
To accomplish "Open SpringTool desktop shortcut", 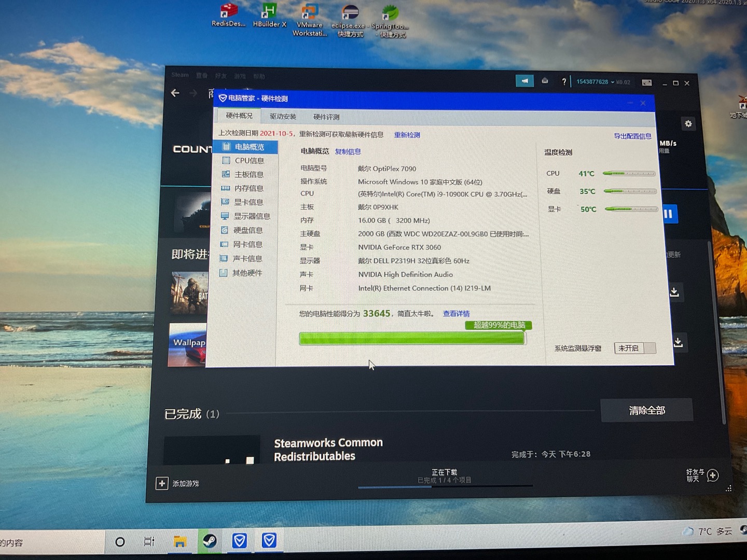I will (390, 21).
